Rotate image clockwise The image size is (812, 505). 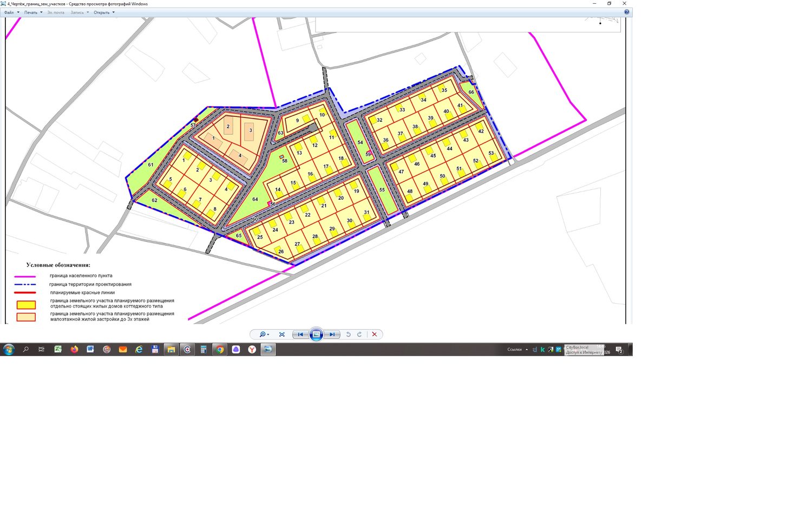click(359, 335)
